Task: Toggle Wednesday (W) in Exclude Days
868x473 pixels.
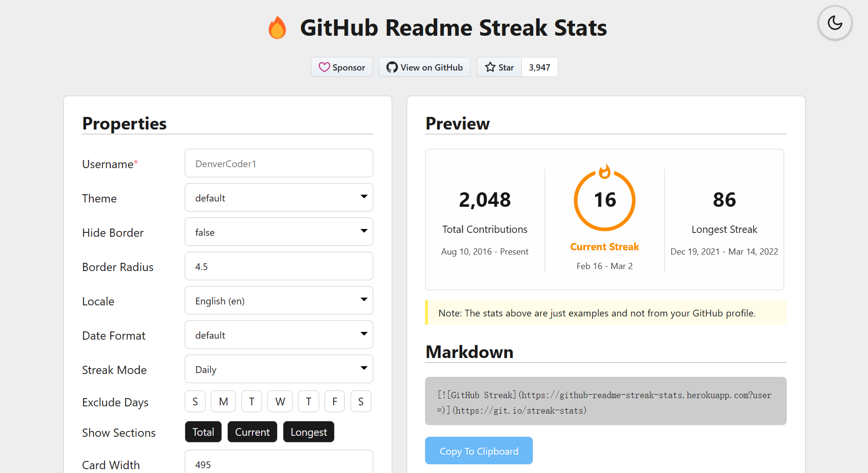Action: 280,401
